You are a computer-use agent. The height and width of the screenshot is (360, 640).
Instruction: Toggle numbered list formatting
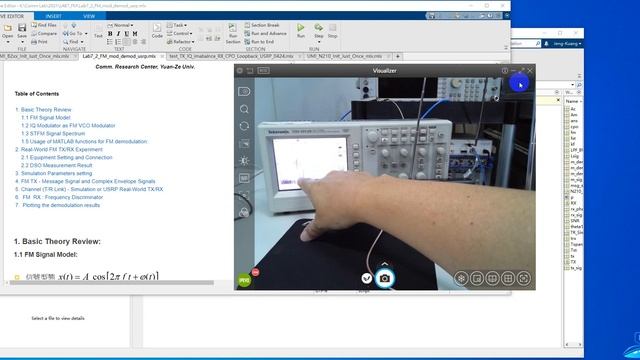coord(118,42)
